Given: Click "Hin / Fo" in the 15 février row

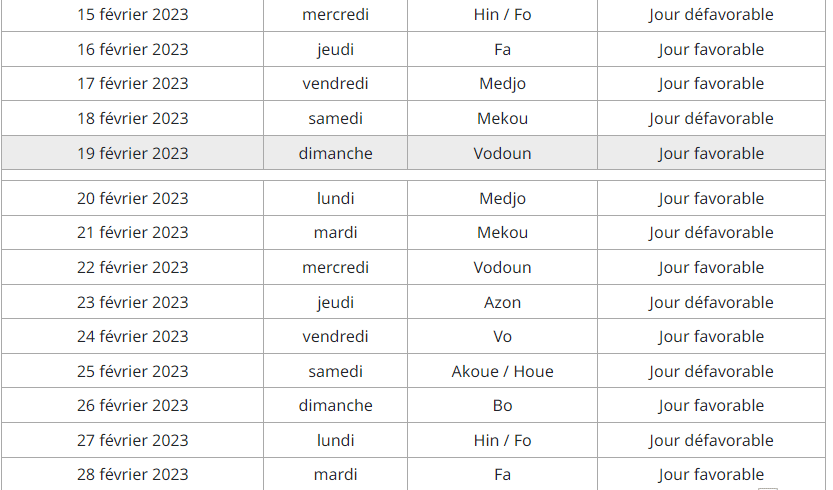Looking at the screenshot, I should [502, 15].
